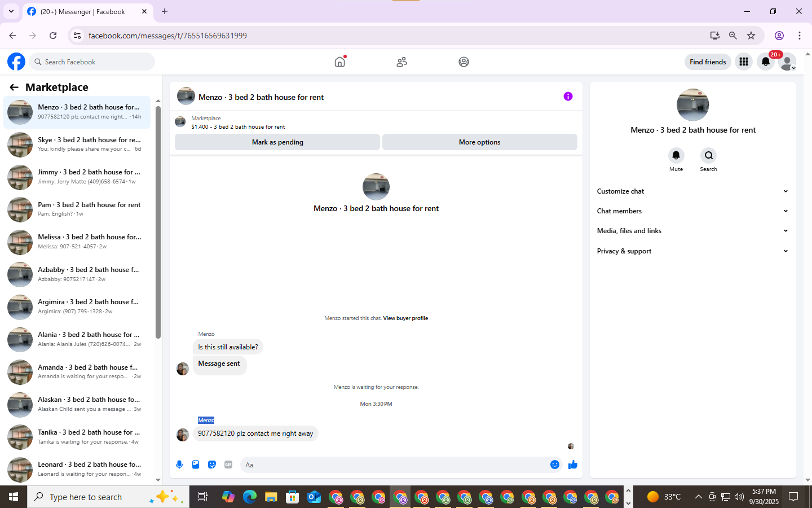Click Find friends button
This screenshot has height=508, width=812.
(x=708, y=62)
